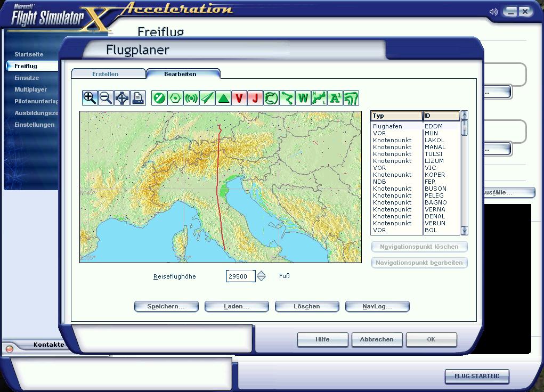Open Startseite in the sidebar
Viewport: 544px width, 392px height.
(29, 54)
